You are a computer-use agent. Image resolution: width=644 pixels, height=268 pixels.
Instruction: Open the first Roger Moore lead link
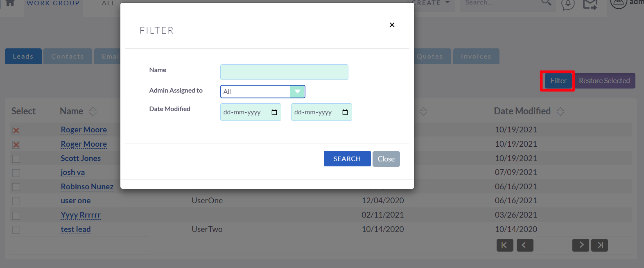click(84, 129)
